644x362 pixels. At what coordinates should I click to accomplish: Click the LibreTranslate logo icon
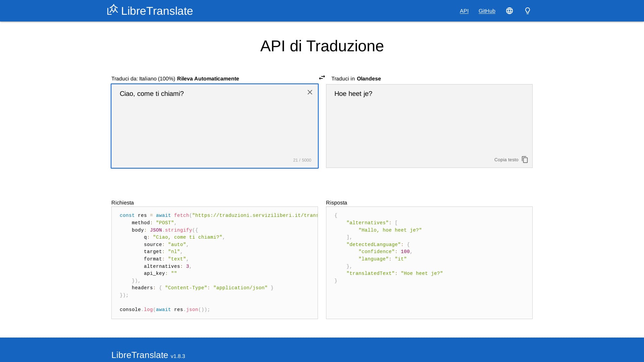[x=112, y=10]
